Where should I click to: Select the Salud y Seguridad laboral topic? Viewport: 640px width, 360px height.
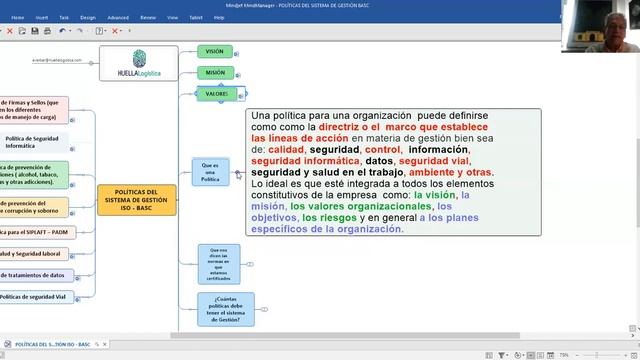tap(34, 253)
